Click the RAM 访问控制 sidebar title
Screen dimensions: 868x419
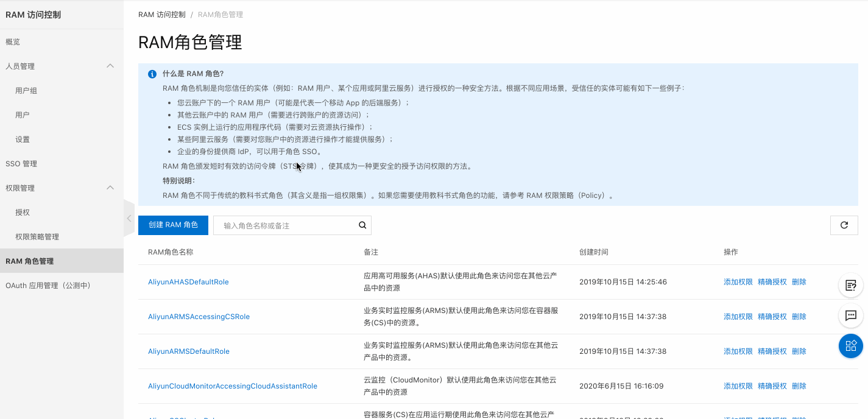(34, 15)
